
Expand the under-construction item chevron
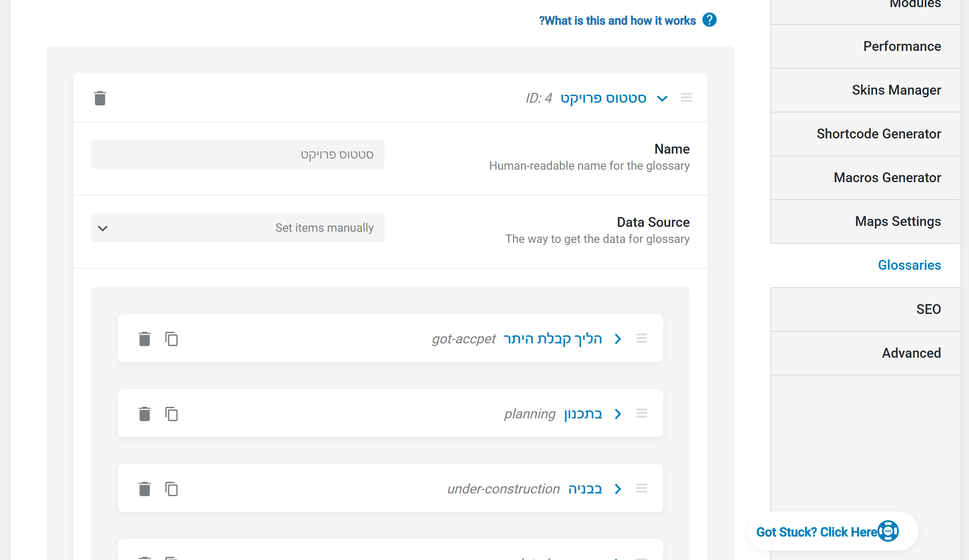[x=618, y=489]
